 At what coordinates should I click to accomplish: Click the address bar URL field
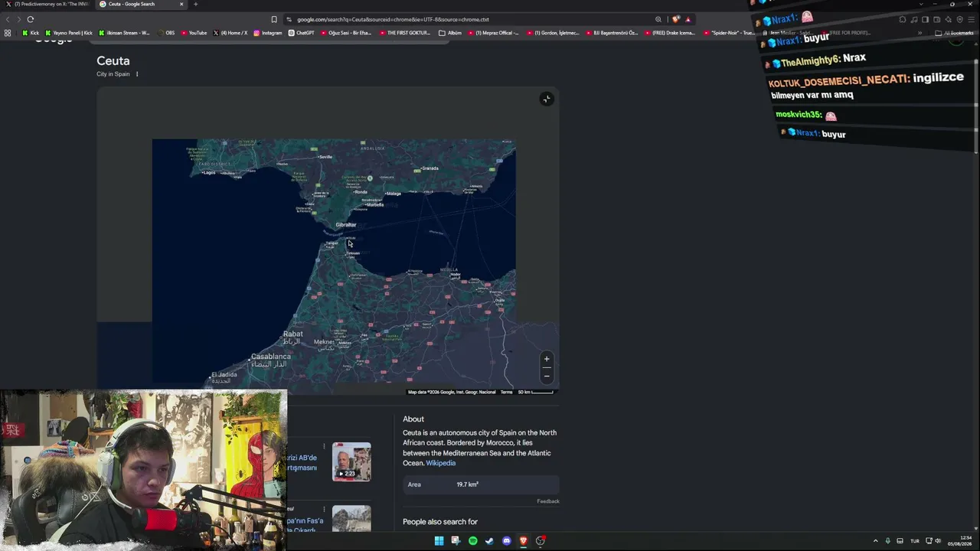pos(467,19)
